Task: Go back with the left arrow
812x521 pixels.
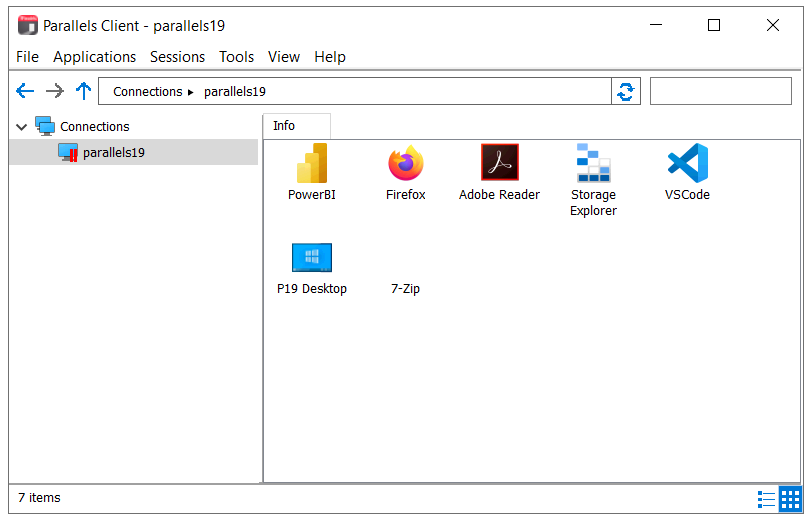Action: pyautogui.click(x=25, y=91)
